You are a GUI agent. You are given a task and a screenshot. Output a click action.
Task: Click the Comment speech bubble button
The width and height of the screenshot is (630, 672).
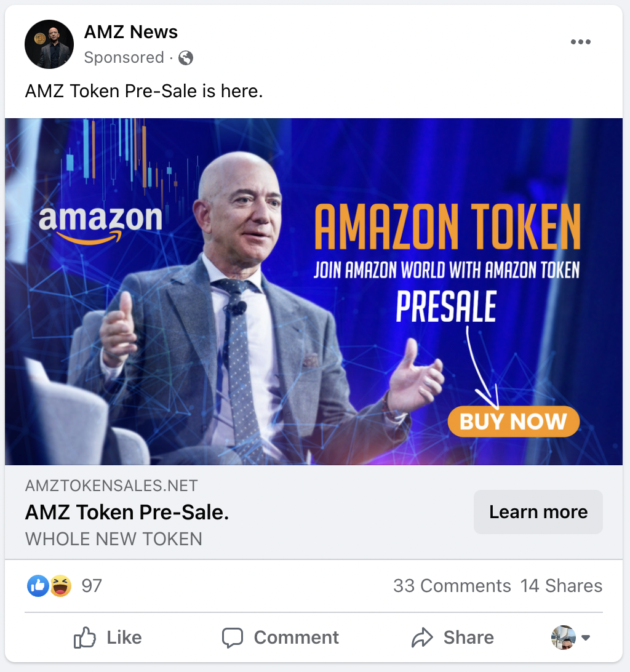pos(281,638)
